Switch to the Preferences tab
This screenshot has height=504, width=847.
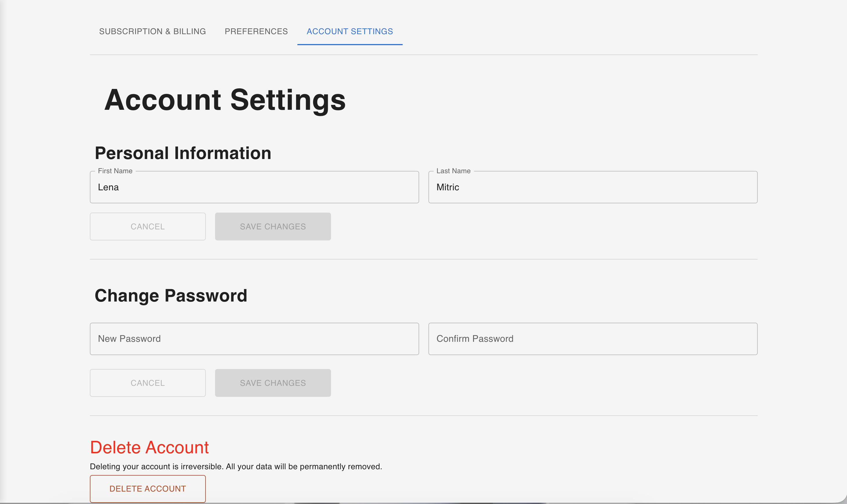pyautogui.click(x=256, y=31)
